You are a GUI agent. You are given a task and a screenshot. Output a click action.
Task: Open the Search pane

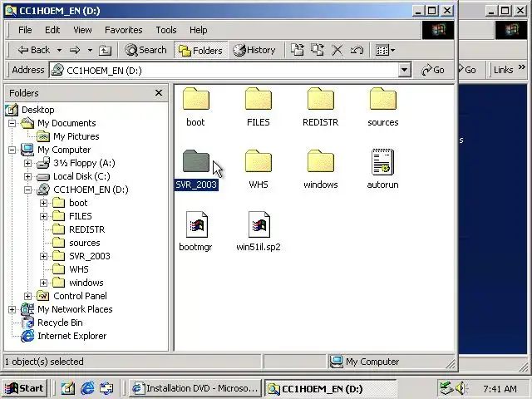coord(145,50)
